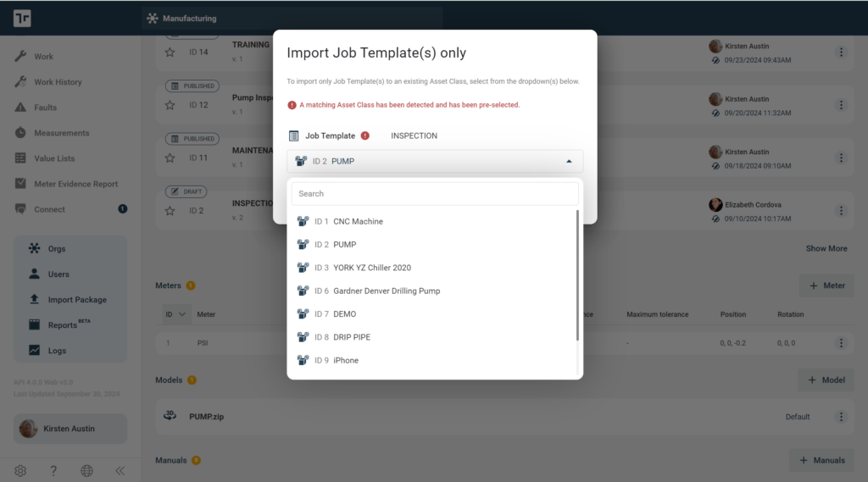Select ID 6 Gardner Denver Drilling Pump
The height and width of the screenshot is (482, 868).
pos(435,291)
